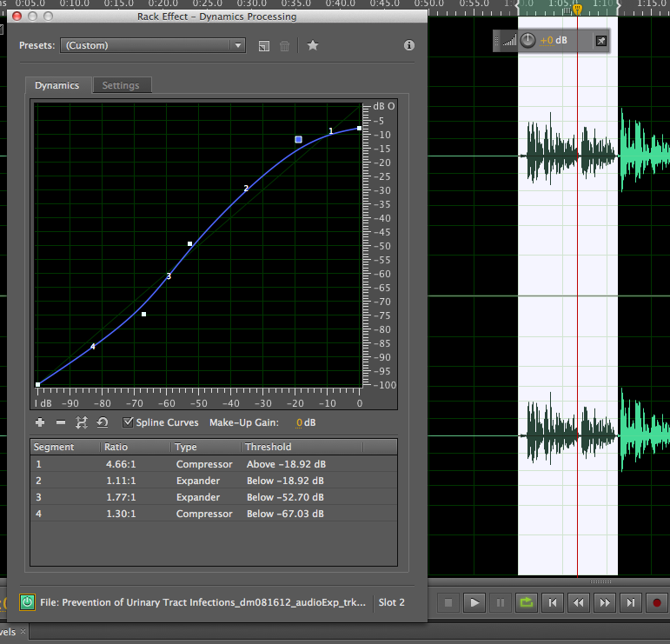Screen dimensions: 670x644
Task: Click the invert curve icon
Action: pos(82,422)
